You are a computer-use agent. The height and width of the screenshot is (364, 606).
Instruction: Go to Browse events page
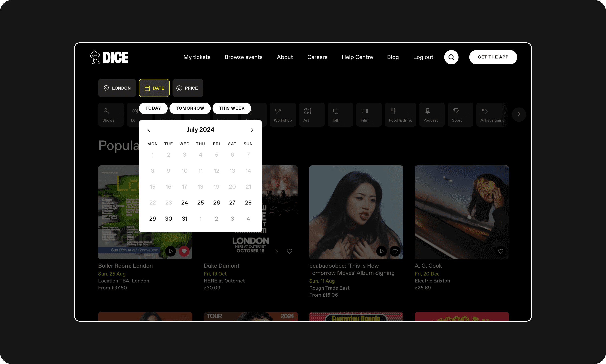pyautogui.click(x=243, y=57)
